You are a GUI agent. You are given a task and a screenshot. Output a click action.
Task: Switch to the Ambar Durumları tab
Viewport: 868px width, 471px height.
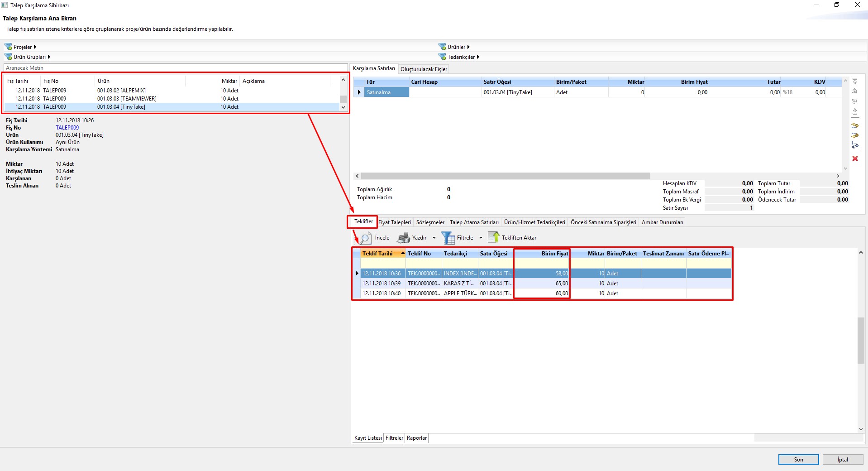click(662, 222)
